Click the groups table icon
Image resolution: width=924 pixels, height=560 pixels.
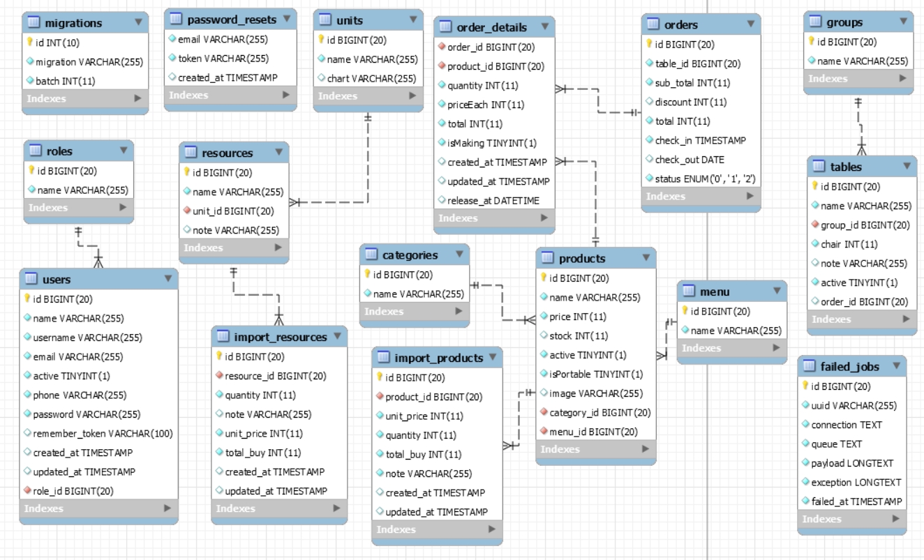point(815,22)
